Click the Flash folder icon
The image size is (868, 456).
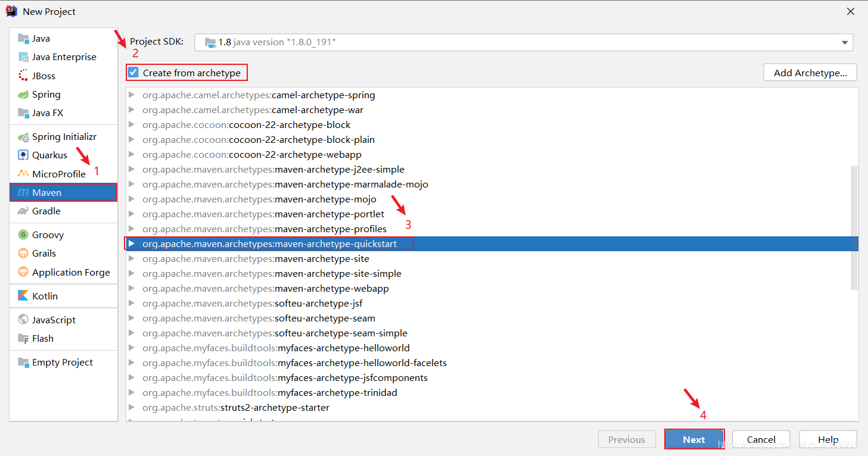click(x=23, y=339)
